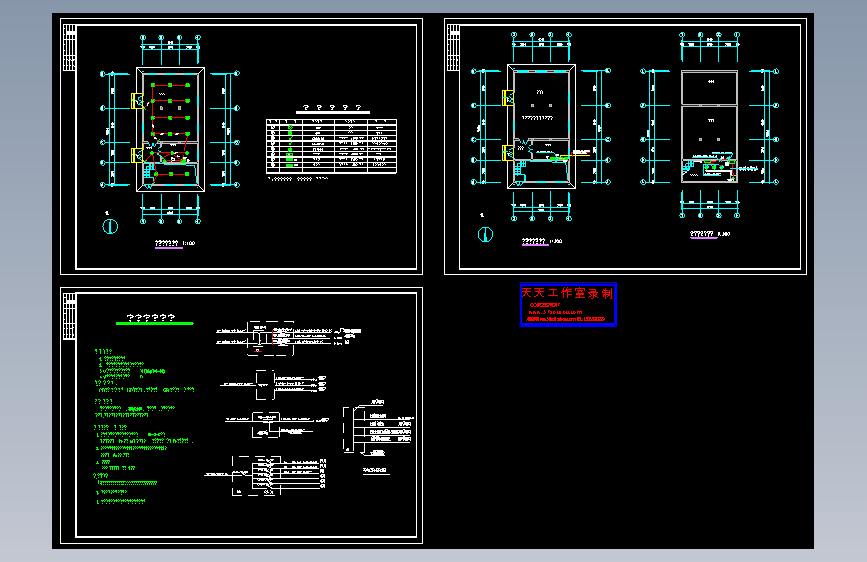Select the north arrow symbol on the top-left sheet

coord(110,226)
